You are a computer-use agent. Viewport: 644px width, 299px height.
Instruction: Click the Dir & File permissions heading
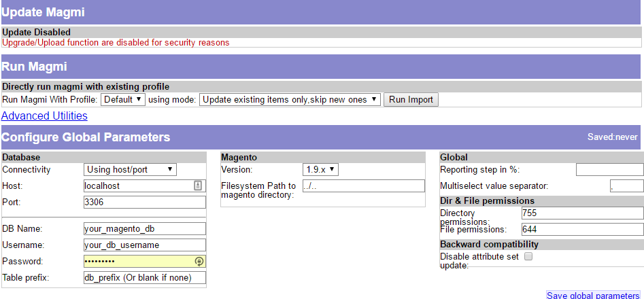pyautogui.click(x=487, y=201)
